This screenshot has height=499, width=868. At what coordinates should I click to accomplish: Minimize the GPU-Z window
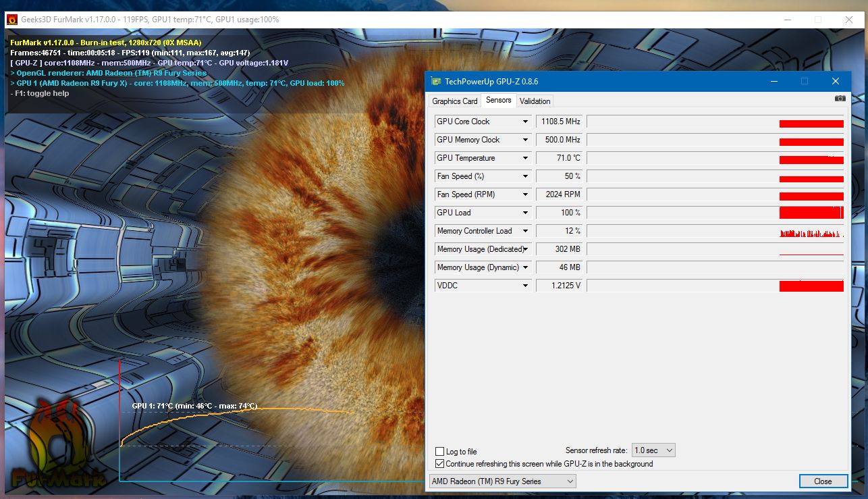773,82
